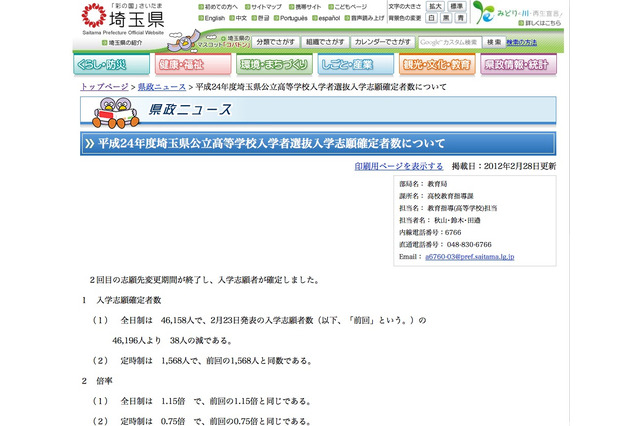Open the 詳しくはこちら link
The width and height of the screenshot is (640, 426).
540,23
